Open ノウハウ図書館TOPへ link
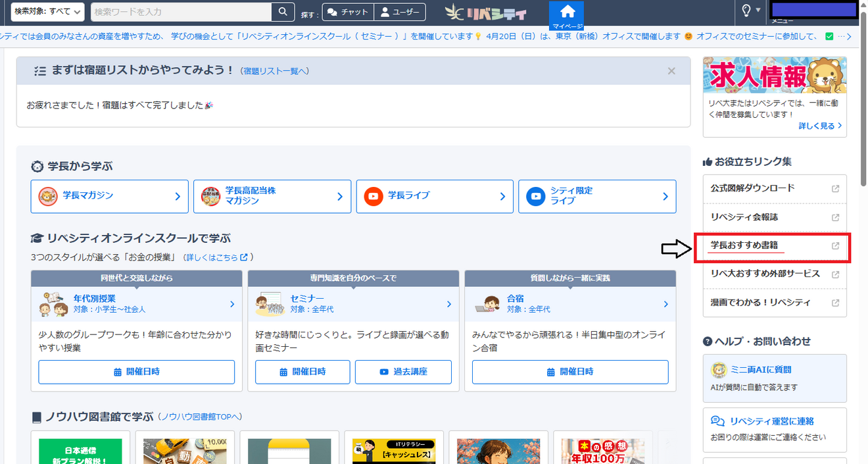868x464 pixels. tap(201, 417)
